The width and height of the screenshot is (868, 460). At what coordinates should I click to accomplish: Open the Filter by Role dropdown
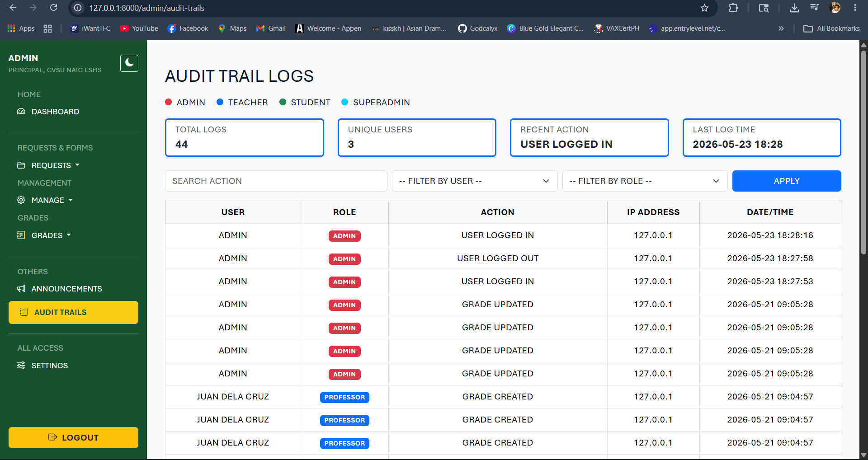point(645,181)
